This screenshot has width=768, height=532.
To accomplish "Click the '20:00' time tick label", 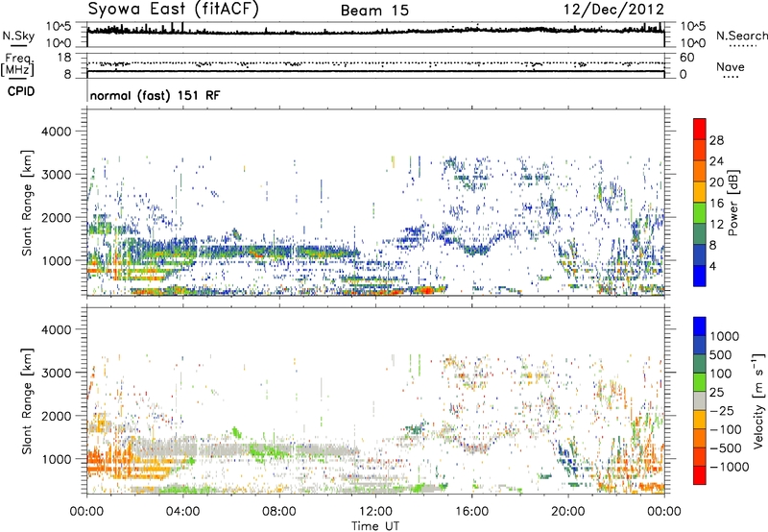I will (567, 512).
